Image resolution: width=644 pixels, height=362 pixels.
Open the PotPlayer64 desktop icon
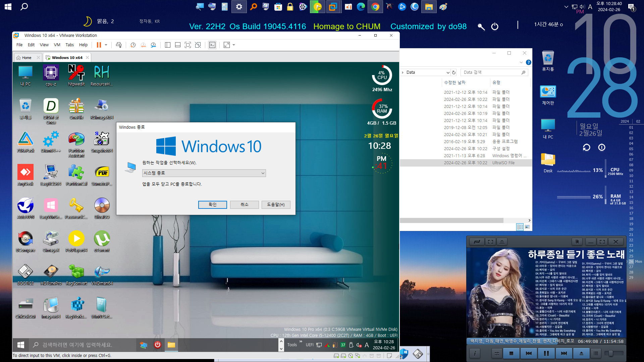point(76,241)
